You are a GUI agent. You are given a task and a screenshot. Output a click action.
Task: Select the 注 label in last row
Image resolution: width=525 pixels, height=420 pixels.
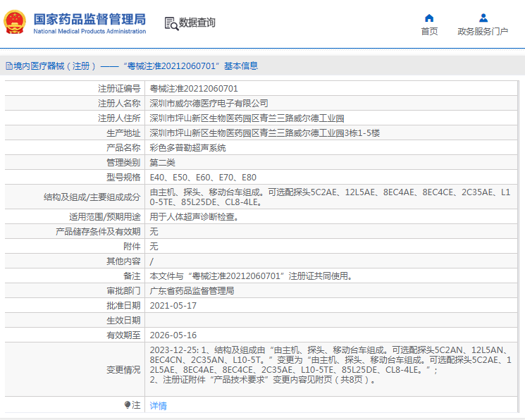tap(136, 405)
